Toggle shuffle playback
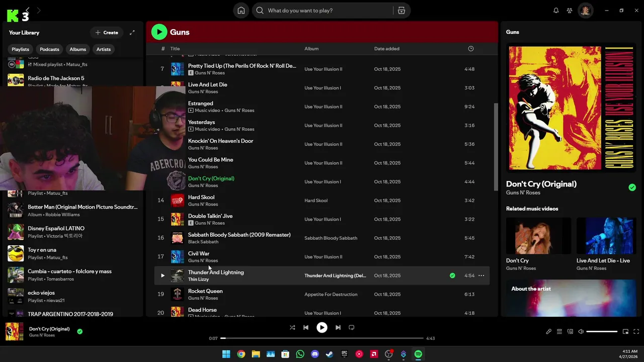 click(292, 327)
